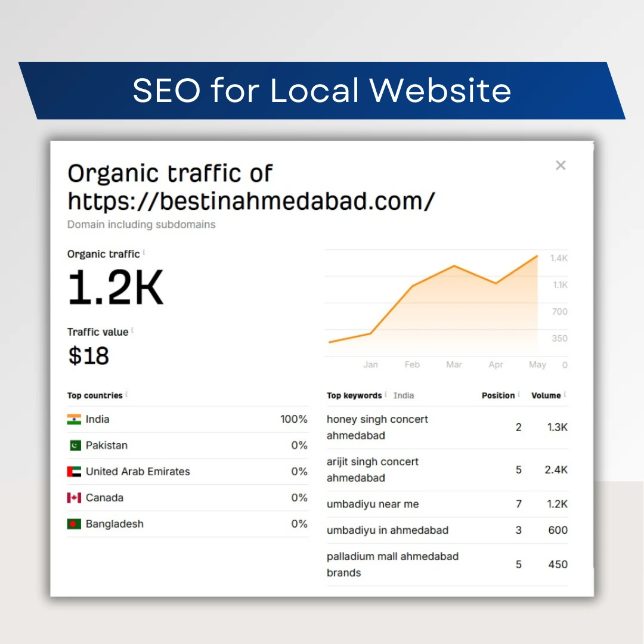Click the Position column header

[x=498, y=395]
